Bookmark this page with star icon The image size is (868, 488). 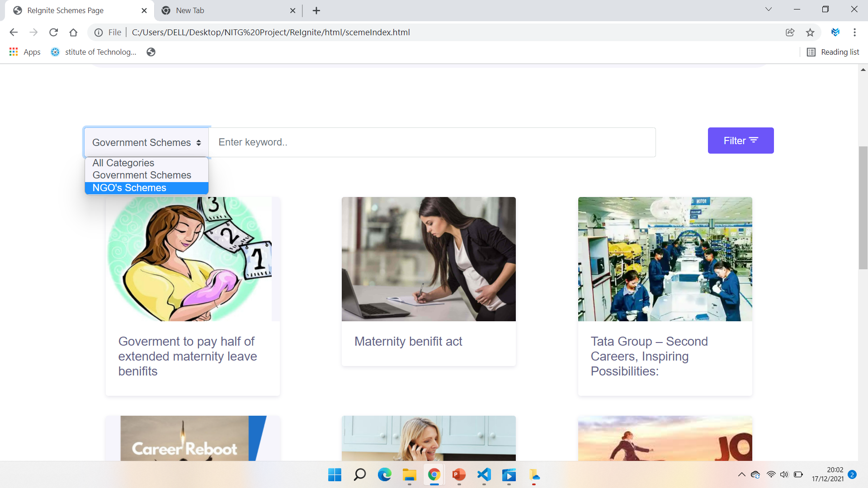coord(810,32)
